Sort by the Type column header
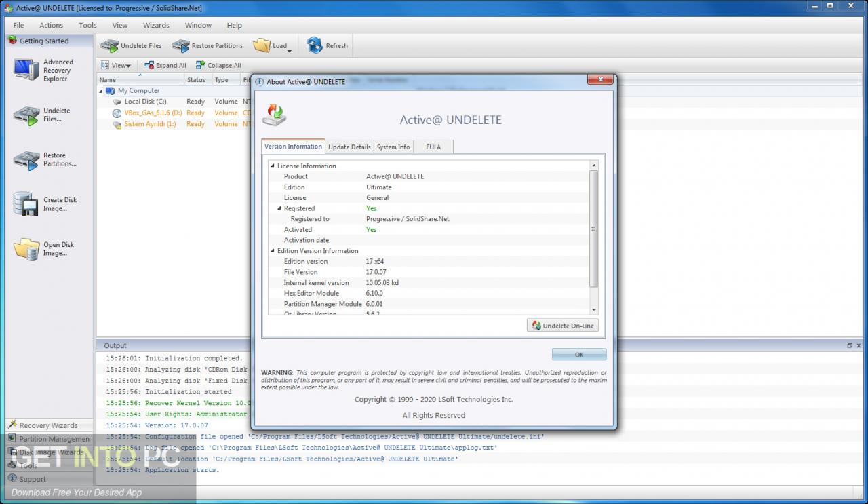 [226, 80]
